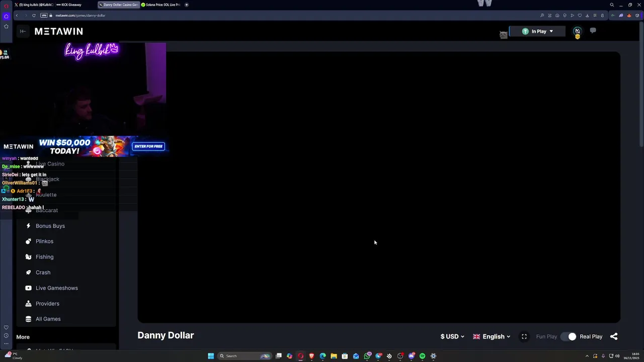Open the taskbar clock and date
This screenshot has width=644, height=362.
pos(630,356)
